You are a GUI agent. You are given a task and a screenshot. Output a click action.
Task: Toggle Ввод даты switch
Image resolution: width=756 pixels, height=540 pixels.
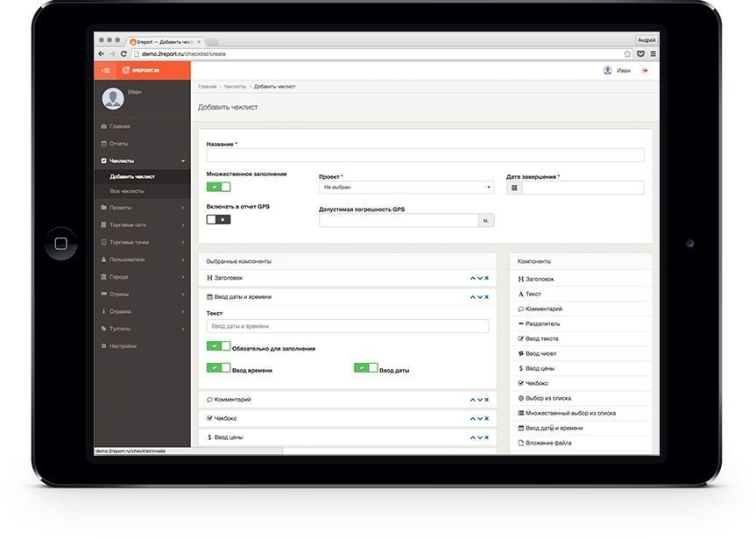[365, 367]
